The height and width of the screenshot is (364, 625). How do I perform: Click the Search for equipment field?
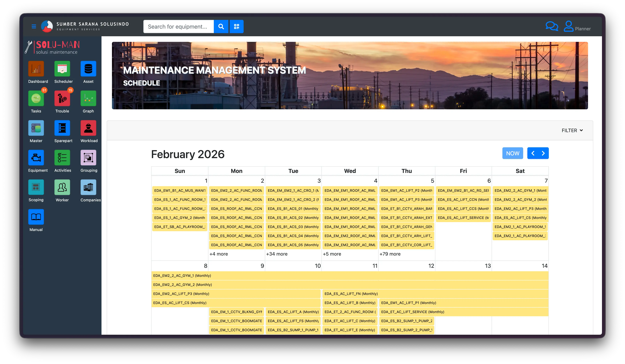point(178,26)
